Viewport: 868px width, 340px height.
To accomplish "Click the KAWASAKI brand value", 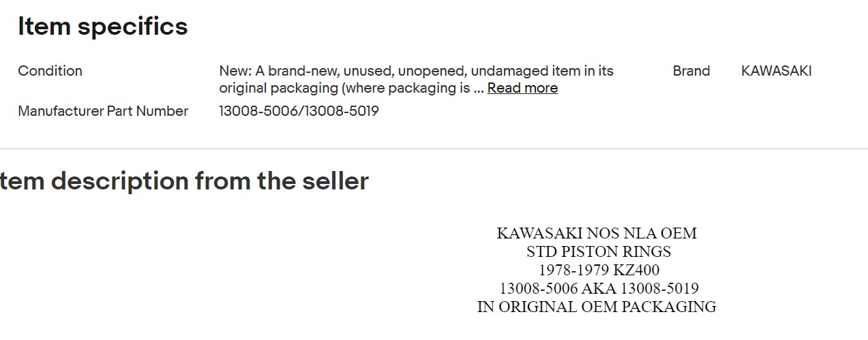I will pos(776,71).
